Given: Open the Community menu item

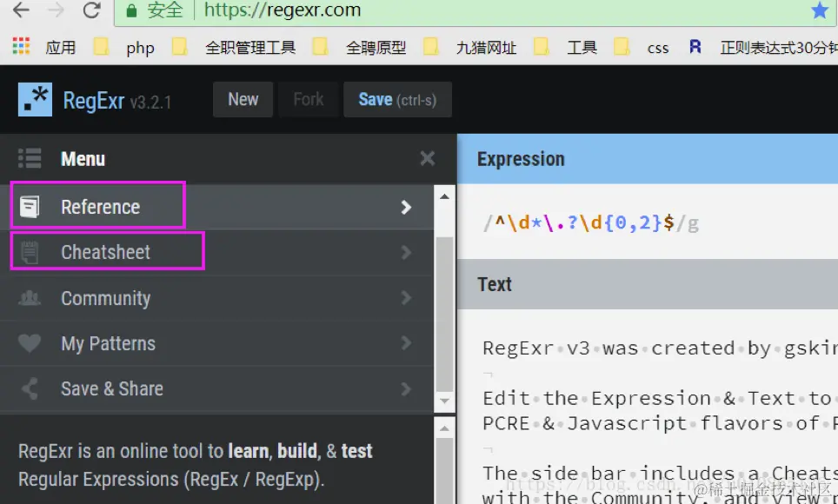Looking at the screenshot, I should (216, 298).
